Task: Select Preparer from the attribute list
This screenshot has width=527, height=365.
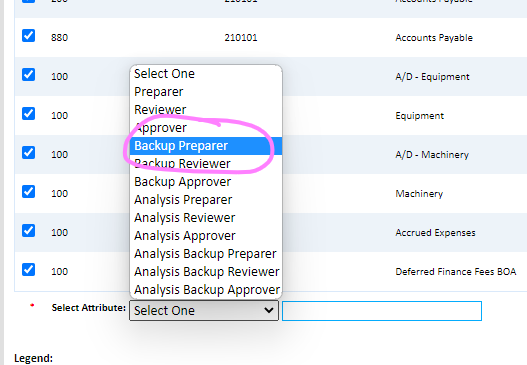Action: pyautogui.click(x=206, y=92)
